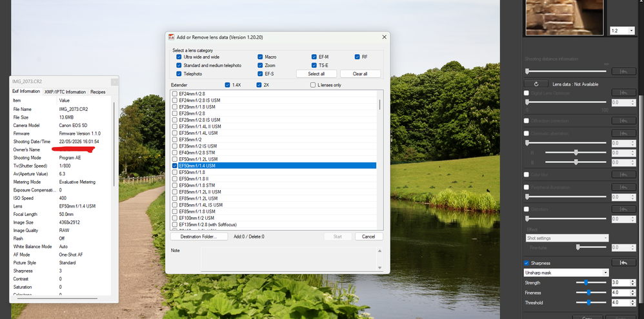The width and height of the screenshot is (644, 319).
Task: Toggle the Telephoto category checkbox
Action: coord(179,74)
